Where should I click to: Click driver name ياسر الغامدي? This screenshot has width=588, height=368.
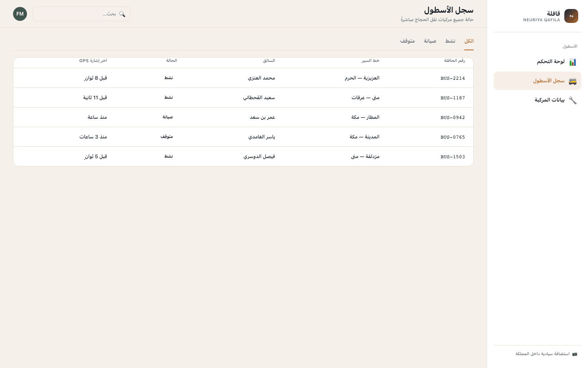tap(262, 137)
